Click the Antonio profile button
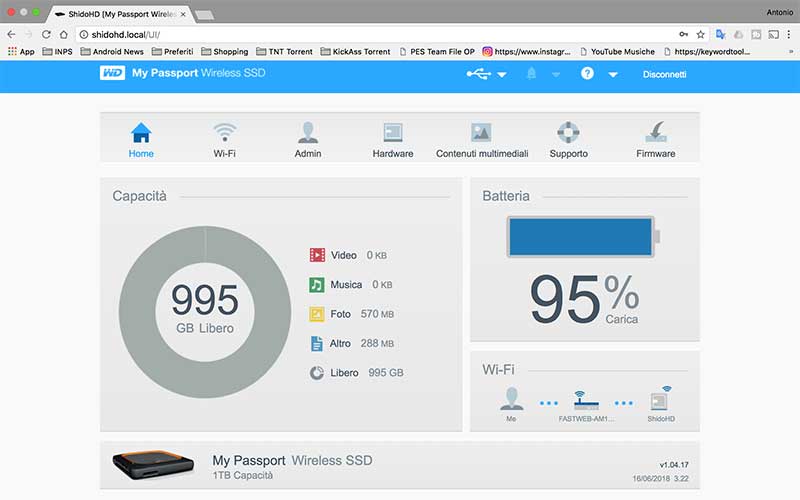The width and height of the screenshot is (800, 500). (780, 12)
